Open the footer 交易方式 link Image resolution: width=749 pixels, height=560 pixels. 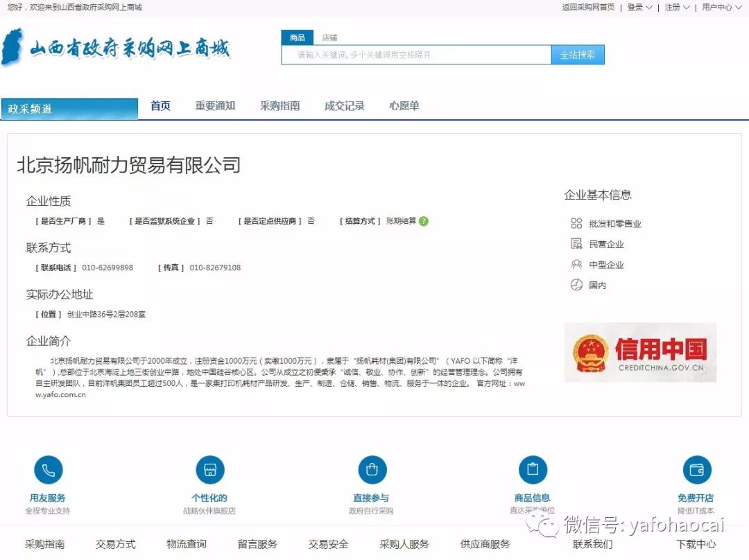click(116, 544)
